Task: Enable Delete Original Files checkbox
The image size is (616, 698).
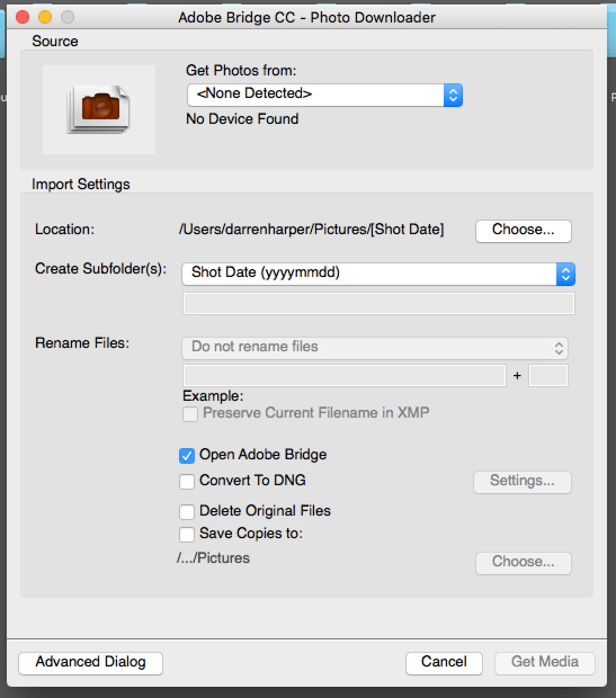Action: click(x=187, y=512)
